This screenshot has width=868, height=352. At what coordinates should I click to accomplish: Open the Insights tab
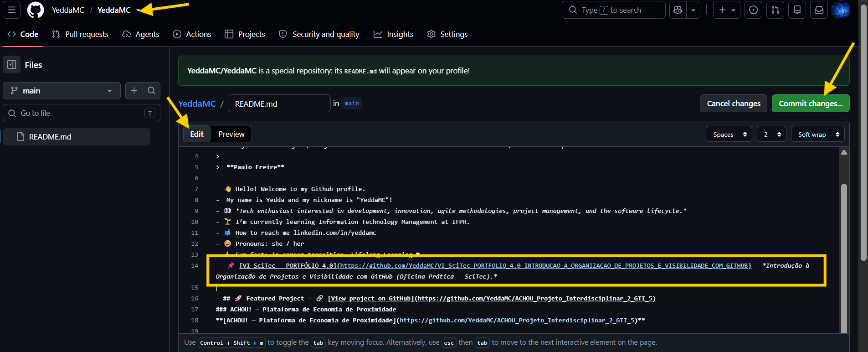coord(393,34)
